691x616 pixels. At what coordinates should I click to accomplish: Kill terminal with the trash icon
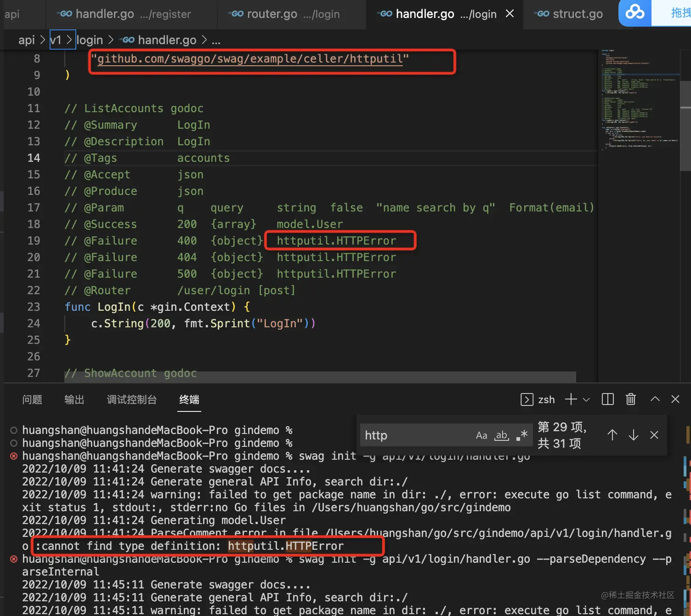631,399
